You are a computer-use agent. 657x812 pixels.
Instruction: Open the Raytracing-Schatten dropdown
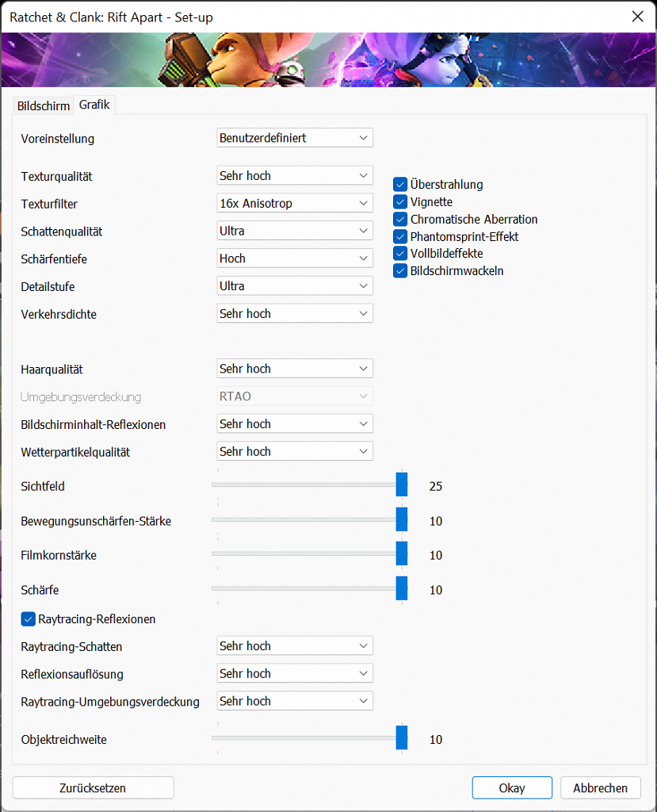pos(295,645)
